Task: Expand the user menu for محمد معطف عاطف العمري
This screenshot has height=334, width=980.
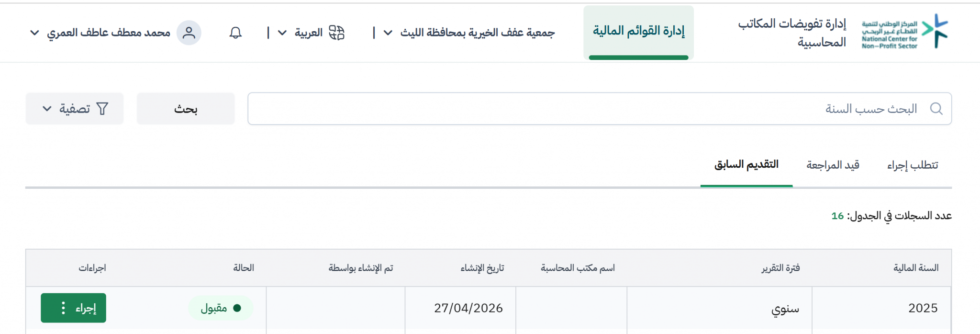Action: (x=34, y=33)
